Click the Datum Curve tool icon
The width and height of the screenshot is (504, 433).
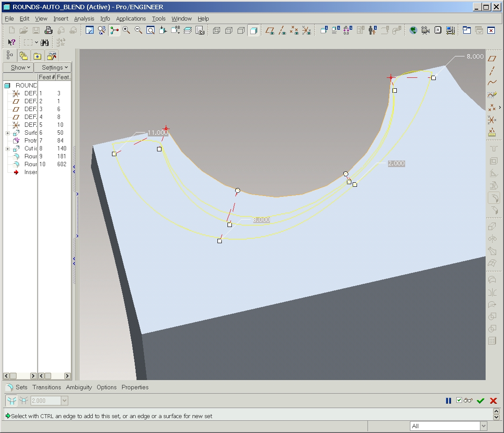coord(492,83)
